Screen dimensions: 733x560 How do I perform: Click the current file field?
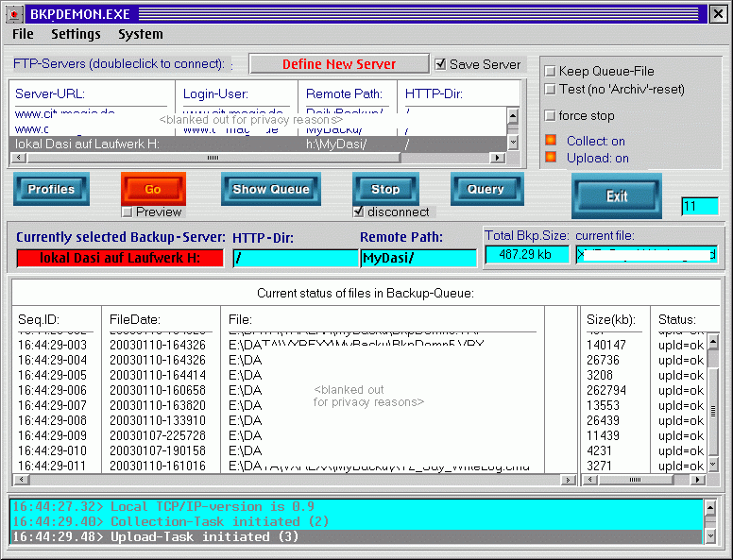coord(646,255)
